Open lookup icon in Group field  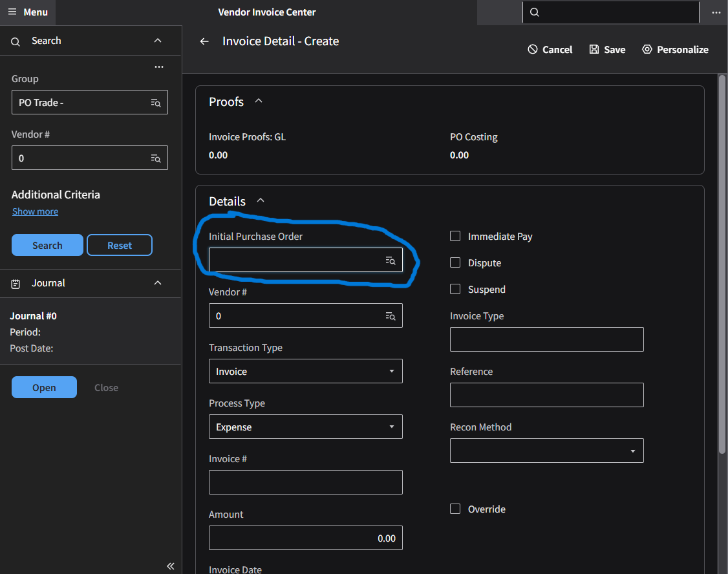click(x=155, y=103)
